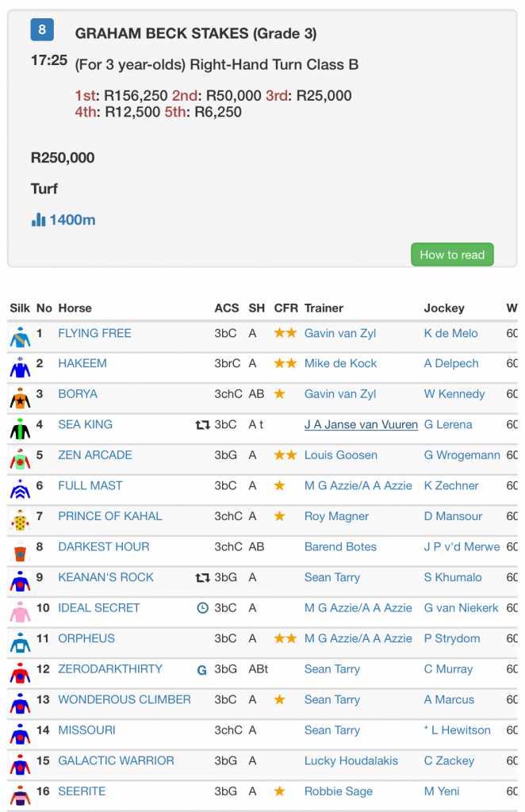Click the pink silk for Ideal Secret

coord(20,610)
